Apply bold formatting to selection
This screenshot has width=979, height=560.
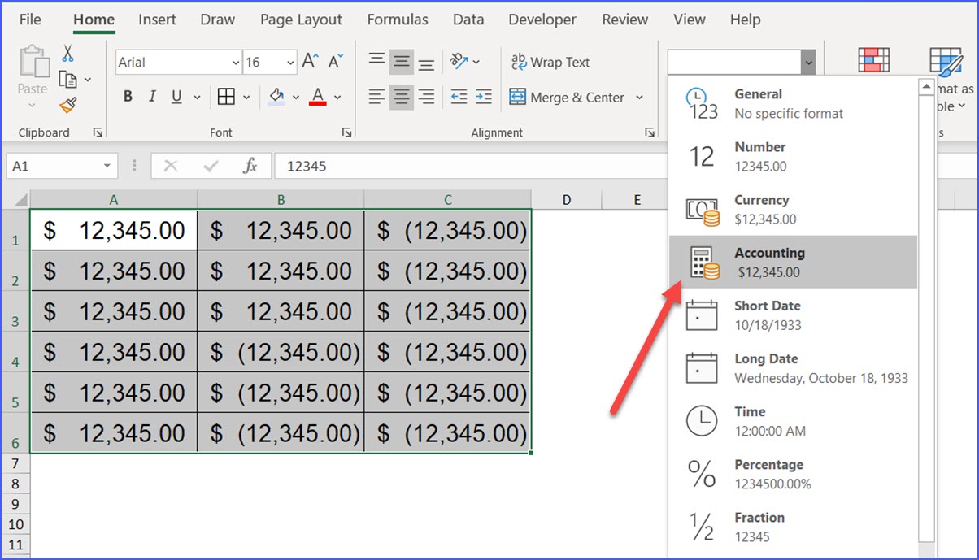pos(128,96)
